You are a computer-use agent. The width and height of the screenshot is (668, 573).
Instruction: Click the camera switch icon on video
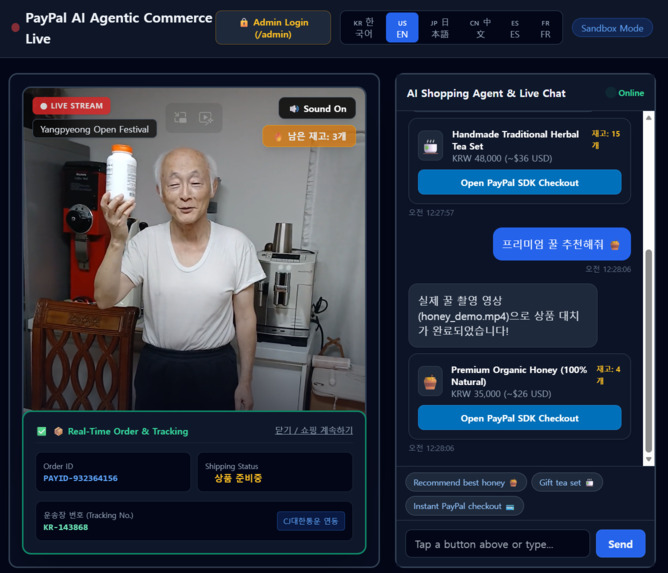[181, 118]
